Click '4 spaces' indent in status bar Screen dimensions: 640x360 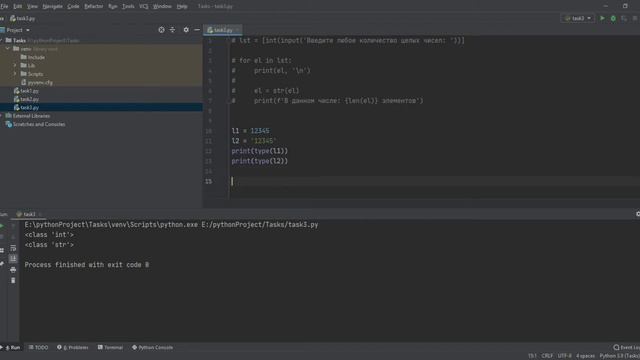click(x=585, y=356)
